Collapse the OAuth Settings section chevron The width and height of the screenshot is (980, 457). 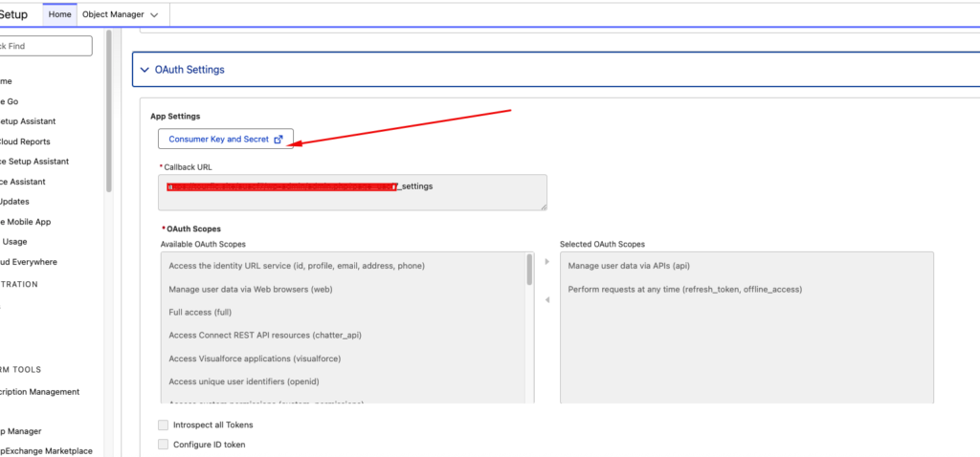145,70
